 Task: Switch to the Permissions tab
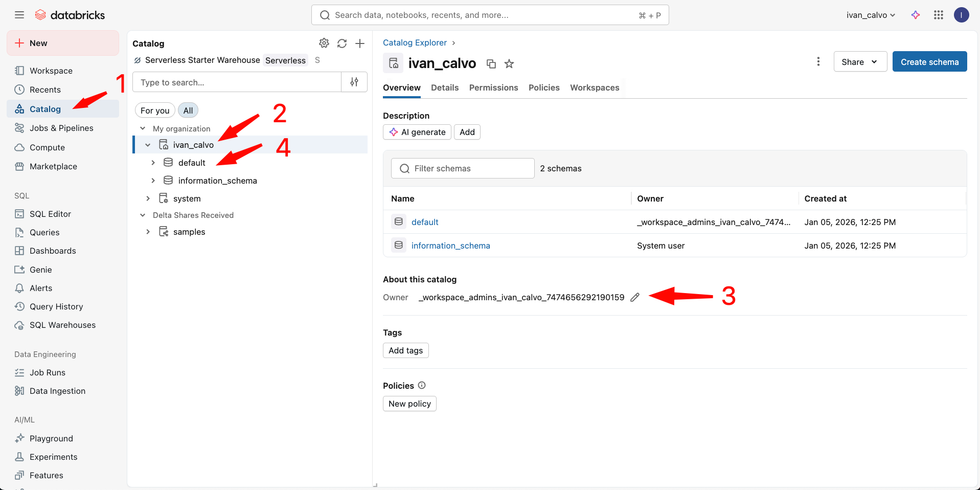click(493, 87)
